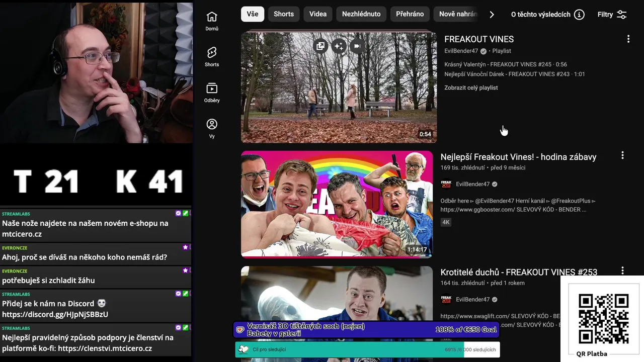The height and width of the screenshot is (362, 644).
Task: Click verified badge next to EvilBender47 in playlist
Action: [483, 51]
